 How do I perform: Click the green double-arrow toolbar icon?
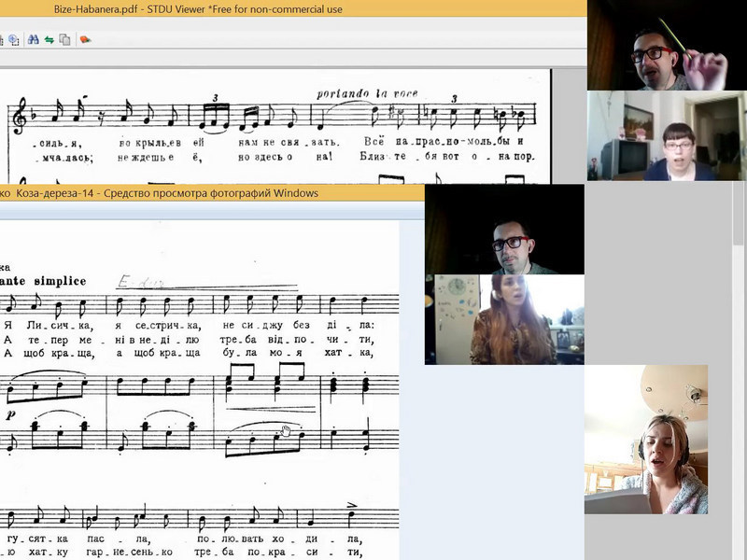49,40
